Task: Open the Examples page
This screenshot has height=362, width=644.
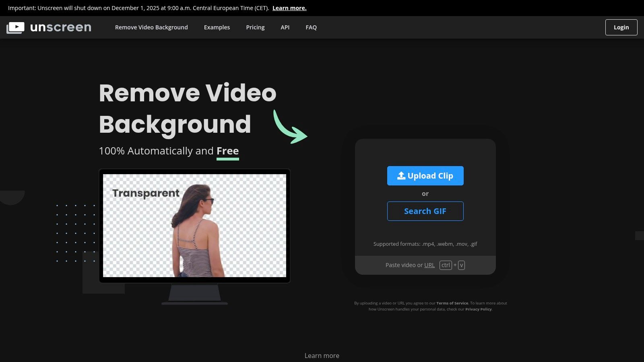Action: 217,27
